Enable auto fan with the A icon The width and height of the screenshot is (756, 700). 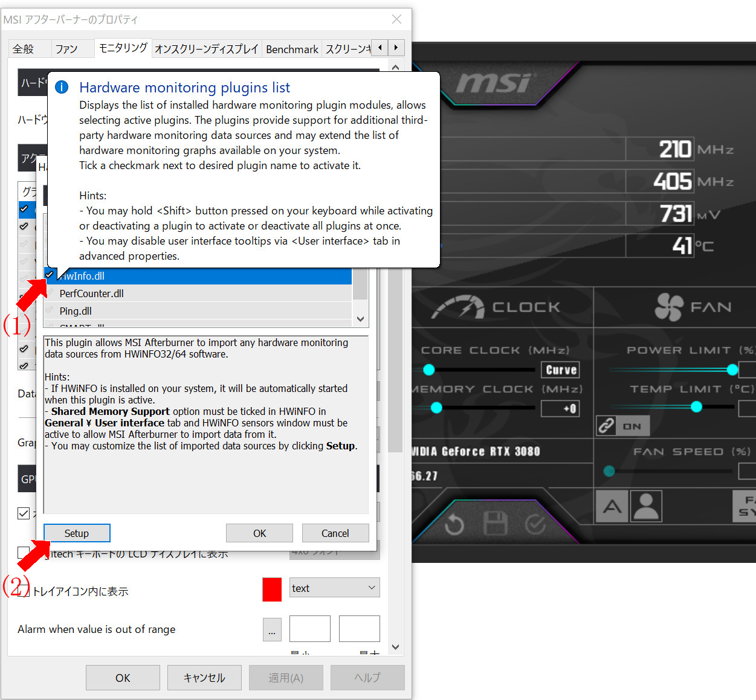pyautogui.click(x=612, y=506)
